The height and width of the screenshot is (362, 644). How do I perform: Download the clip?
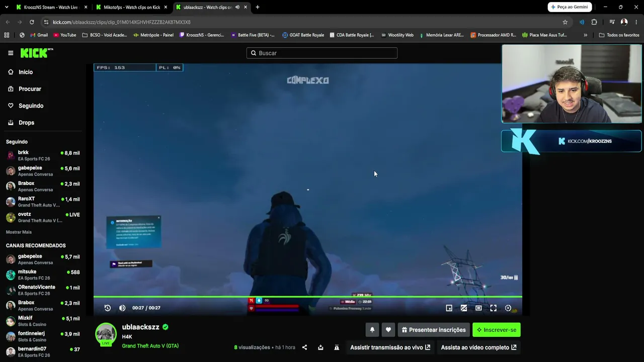[320, 347]
